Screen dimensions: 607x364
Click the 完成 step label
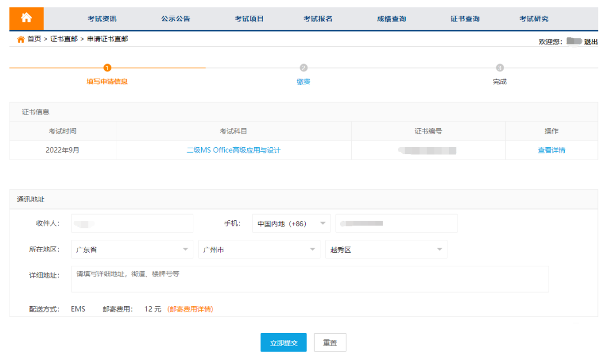[x=500, y=81]
